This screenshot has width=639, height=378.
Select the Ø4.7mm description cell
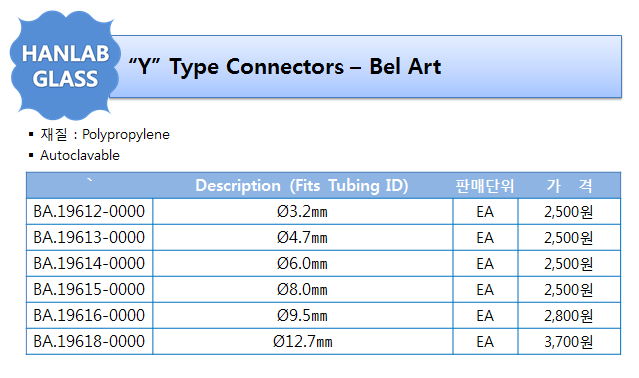(x=302, y=237)
